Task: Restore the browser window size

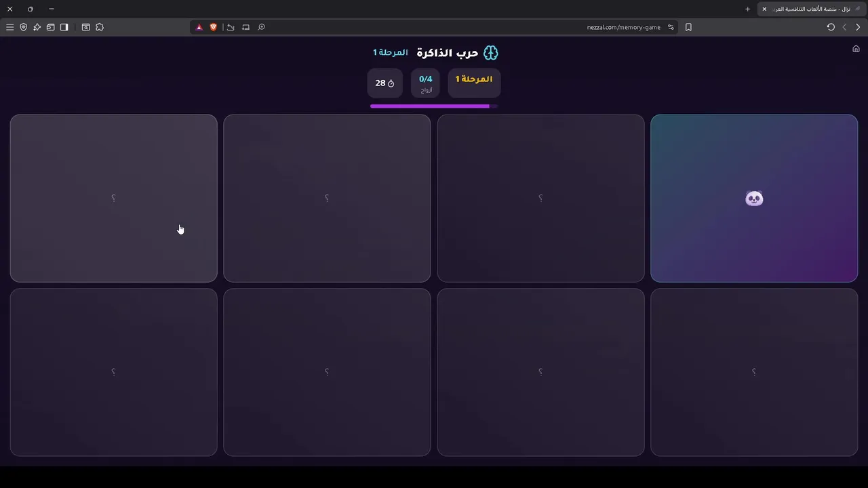Action: [31, 9]
